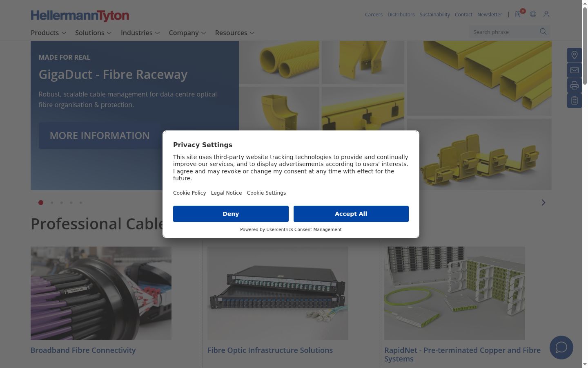Open the Careers link

(374, 15)
